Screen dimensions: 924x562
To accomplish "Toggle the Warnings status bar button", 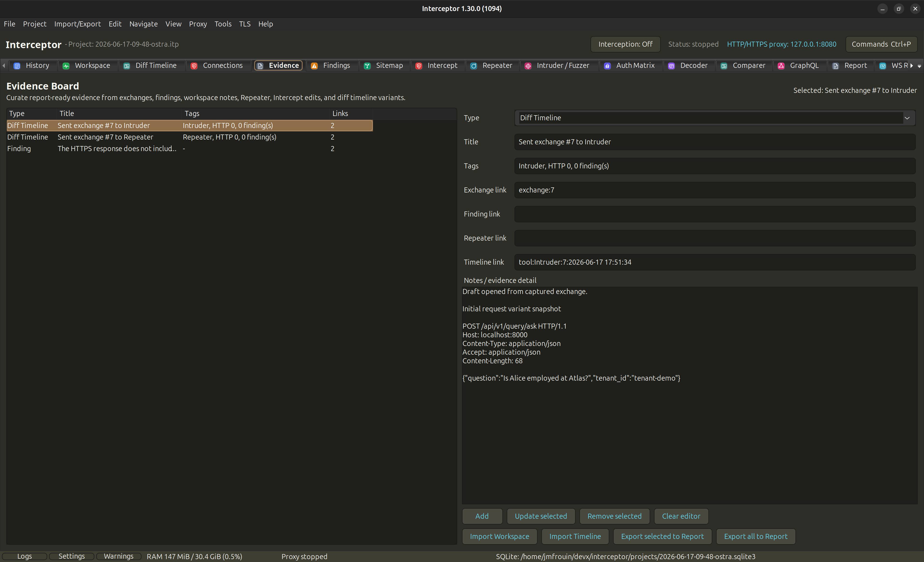I will (118, 556).
